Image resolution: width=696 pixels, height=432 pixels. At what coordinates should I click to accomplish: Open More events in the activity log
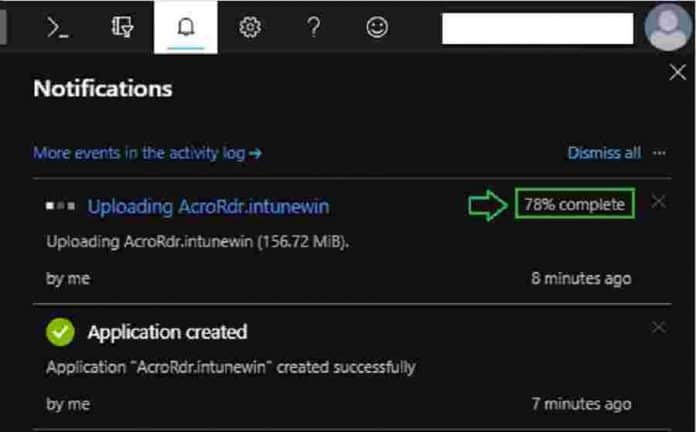pyautogui.click(x=147, y=153)
